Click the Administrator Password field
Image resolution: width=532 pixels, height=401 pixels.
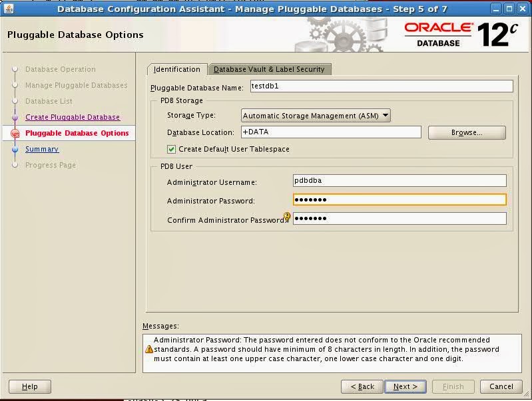399,200
